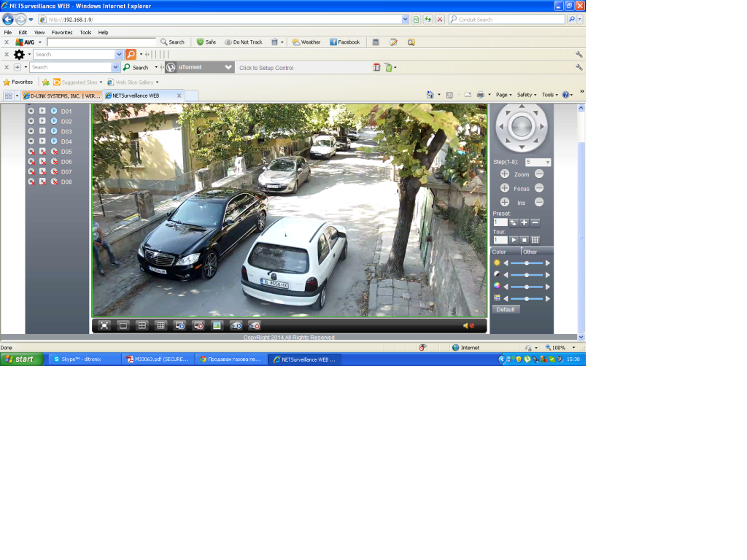The width and height of the screenshot is (747, 560).
Task: Open the Windows start menu
Action: (x=22, y=359)
